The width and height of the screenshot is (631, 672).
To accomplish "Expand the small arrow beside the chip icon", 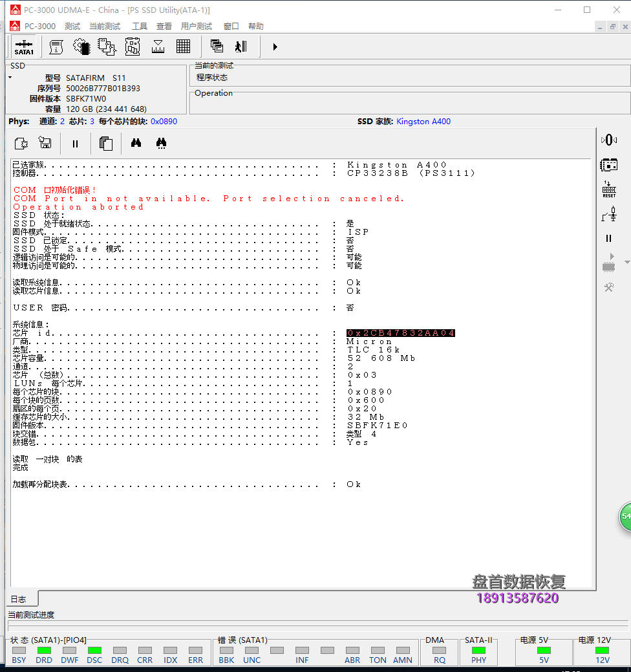I will point(627,262).
